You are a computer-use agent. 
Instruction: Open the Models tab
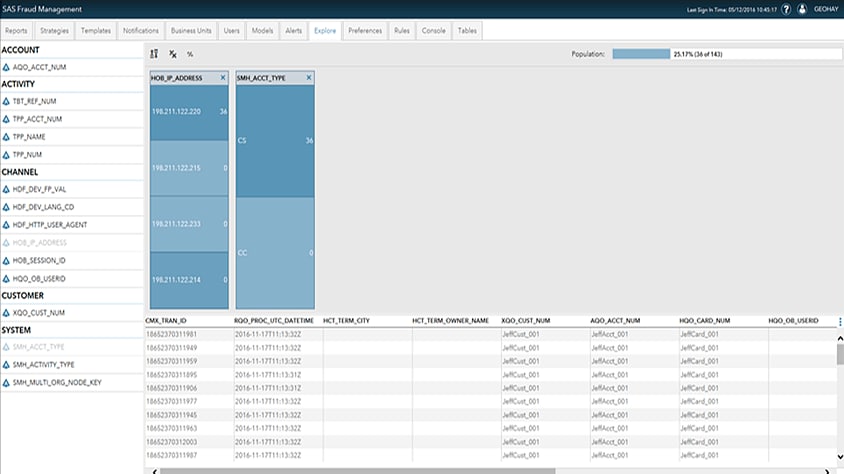pyautogui.click(x=262, y=31)
